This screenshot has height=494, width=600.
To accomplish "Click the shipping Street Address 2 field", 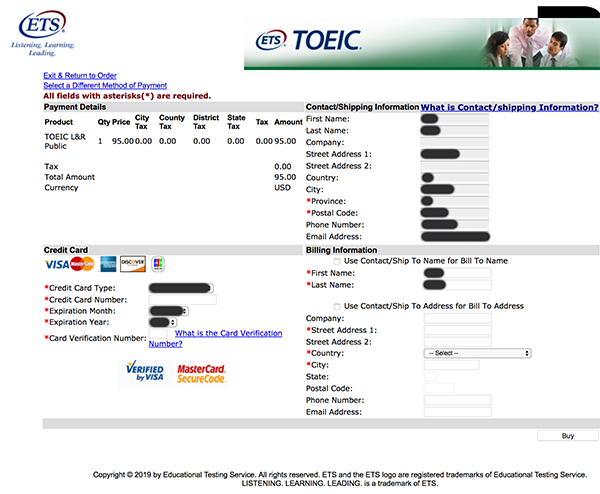I will pos(455,166).
